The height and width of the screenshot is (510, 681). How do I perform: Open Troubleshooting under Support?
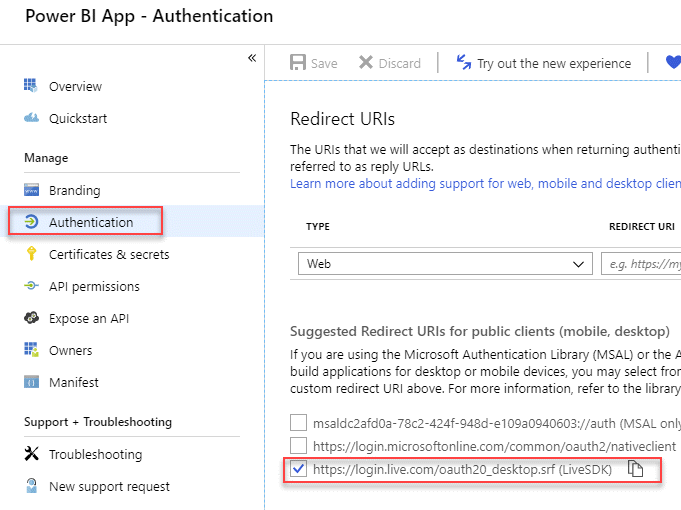click(96, 454)
